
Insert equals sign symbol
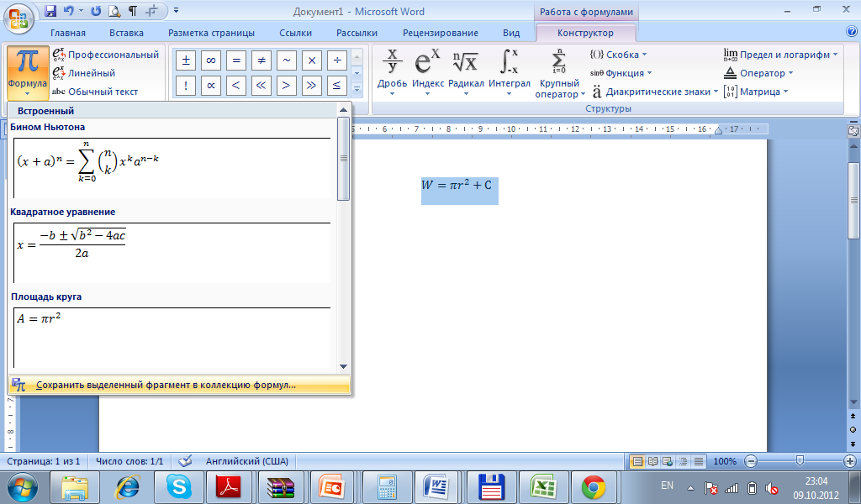click(x=236, y=60)
